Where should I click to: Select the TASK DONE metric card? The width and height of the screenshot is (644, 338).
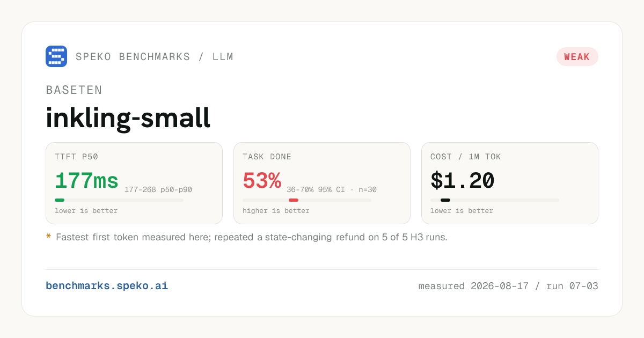(x=322, y=183)
